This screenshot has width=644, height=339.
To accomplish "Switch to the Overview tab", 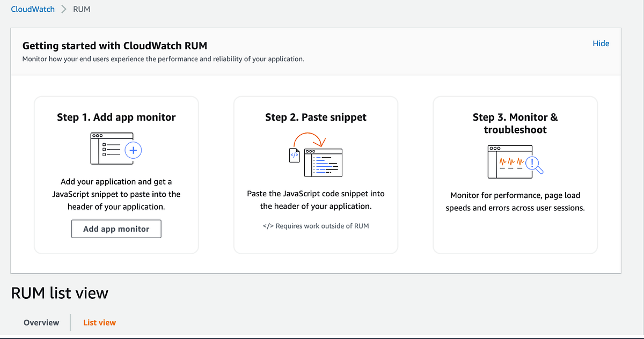I will pyautogui.click(x=41, y=322).
